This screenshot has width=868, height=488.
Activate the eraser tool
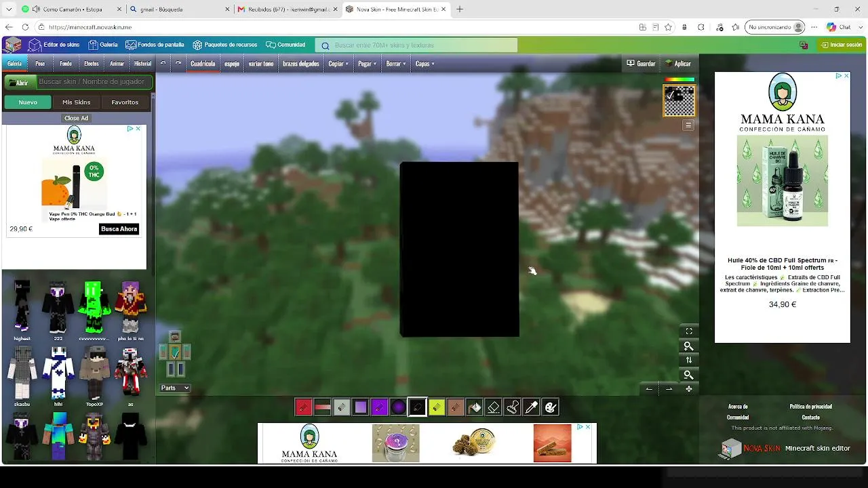(493, 407)
